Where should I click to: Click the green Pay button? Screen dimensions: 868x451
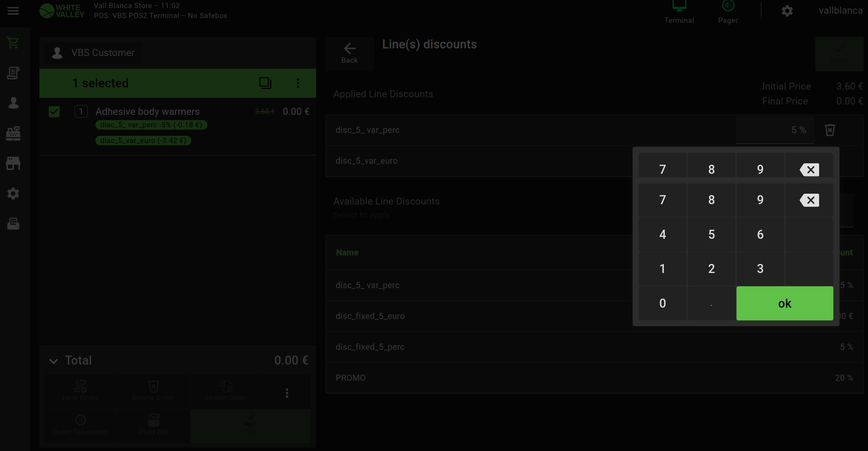point(251,426)
